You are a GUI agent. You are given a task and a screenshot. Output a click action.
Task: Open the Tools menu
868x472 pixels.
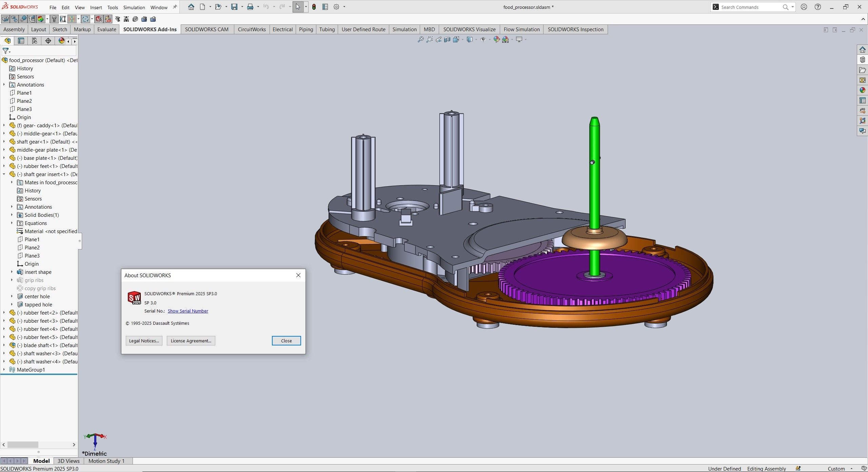pos(112,7)
